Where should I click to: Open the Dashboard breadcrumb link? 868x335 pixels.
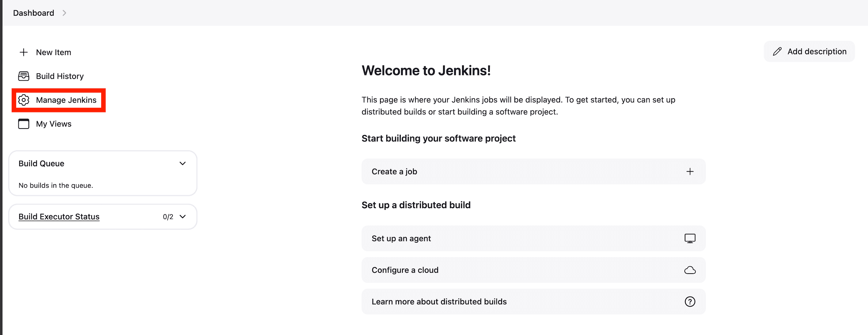click(33, 13)
